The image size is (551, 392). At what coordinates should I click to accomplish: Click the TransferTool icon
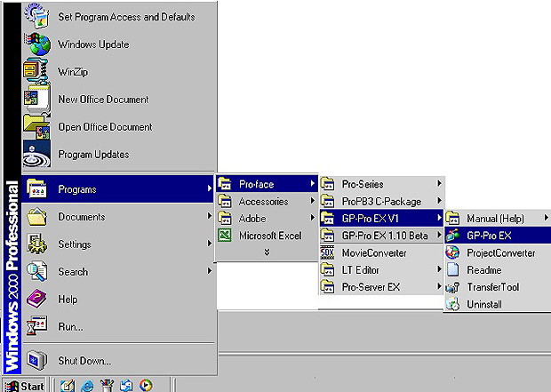coord(452,287)
